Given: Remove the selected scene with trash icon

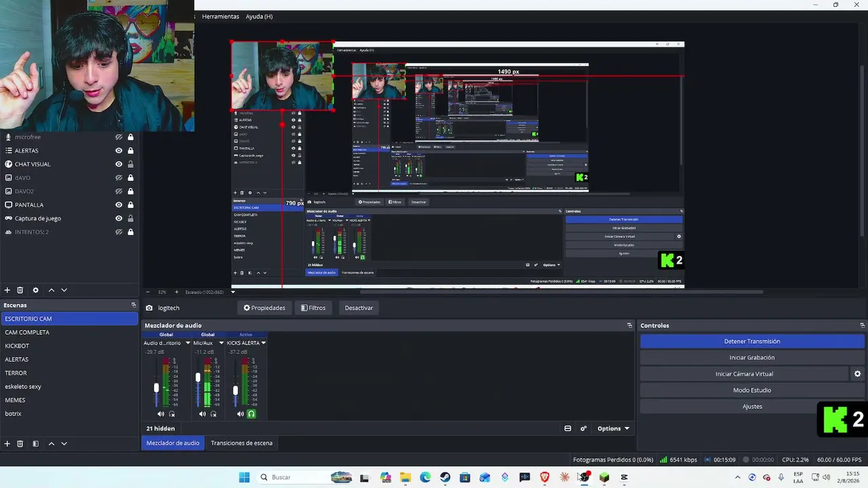Looking at the screenshot, I should click(20, 443).
